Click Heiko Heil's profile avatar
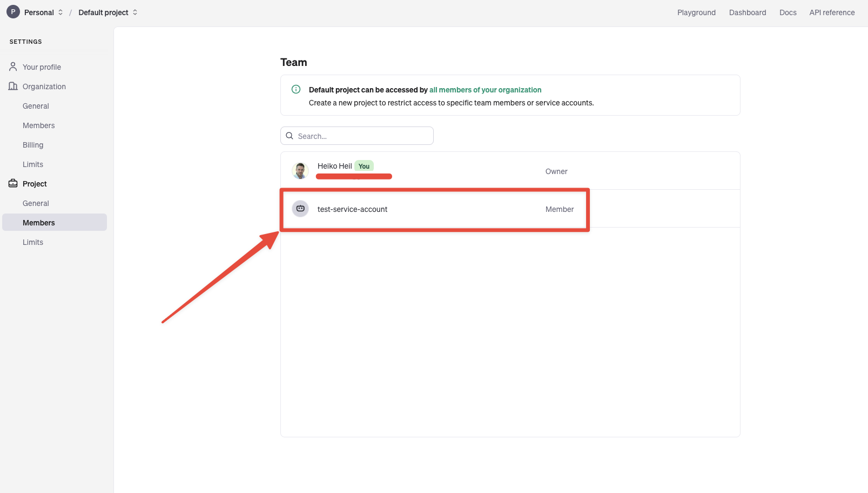The height and width of the screenshot is (493, 868). click(300, 171)
